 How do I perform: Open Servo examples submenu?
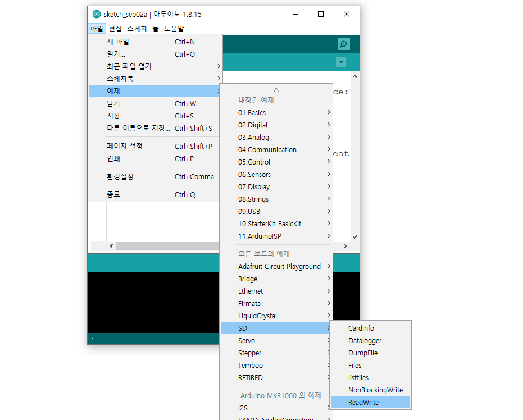[276, 340]
